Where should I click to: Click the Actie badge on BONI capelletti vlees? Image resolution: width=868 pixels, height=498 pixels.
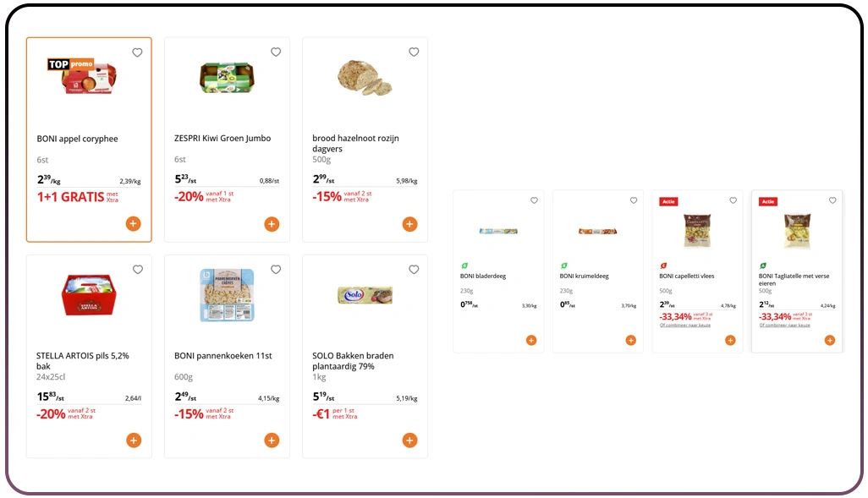click(667, 201)
